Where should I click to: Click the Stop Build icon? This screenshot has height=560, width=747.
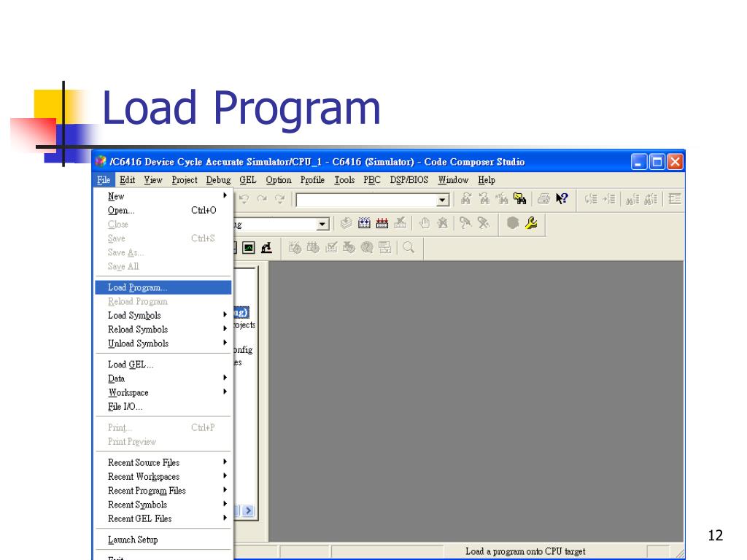400,223
